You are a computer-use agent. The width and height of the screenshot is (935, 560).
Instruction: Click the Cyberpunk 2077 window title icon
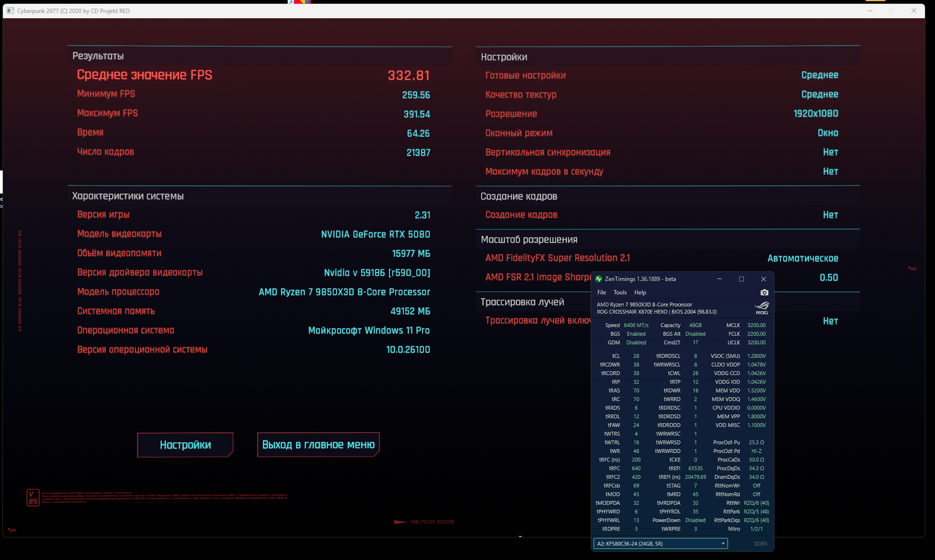point(11,11)
